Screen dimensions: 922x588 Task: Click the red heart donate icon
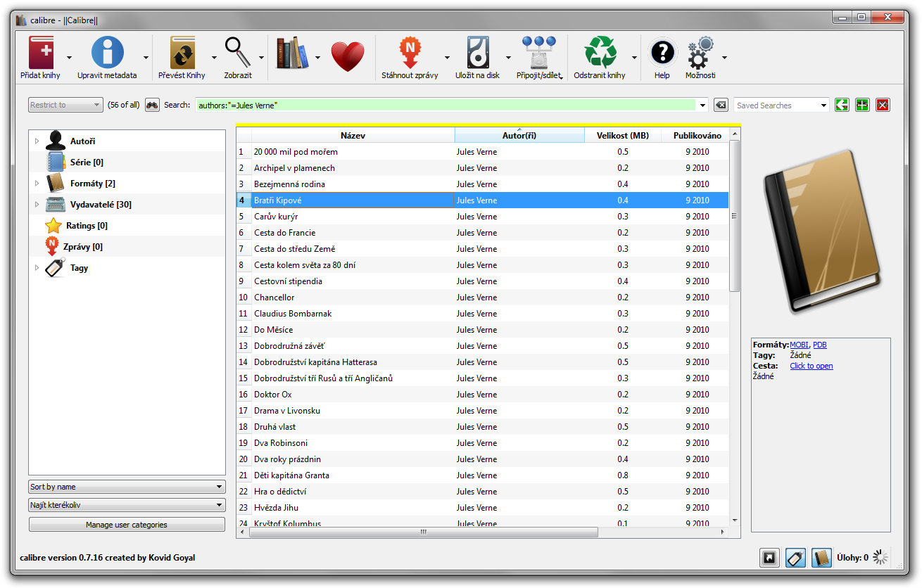click(347, 56)
